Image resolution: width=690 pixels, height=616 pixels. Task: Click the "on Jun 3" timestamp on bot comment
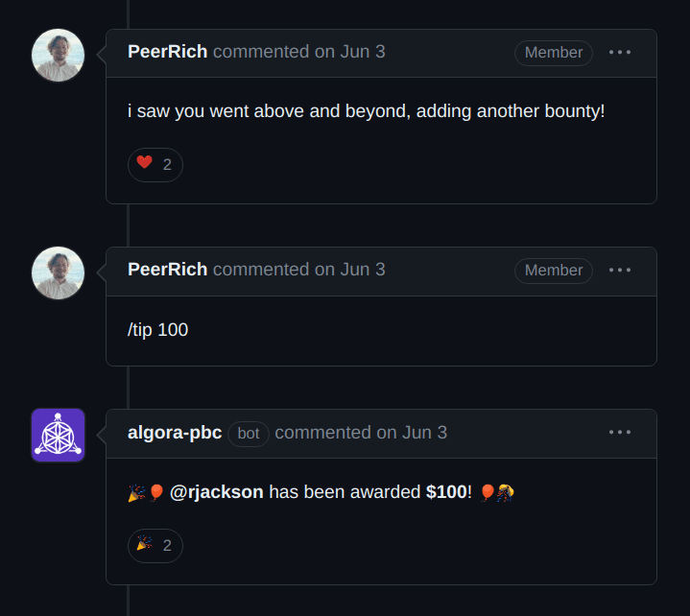(412, 433)
